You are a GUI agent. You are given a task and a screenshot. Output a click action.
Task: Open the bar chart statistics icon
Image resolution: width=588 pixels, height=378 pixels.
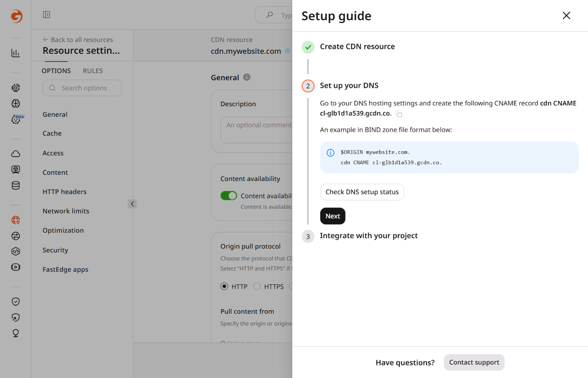coord(16,53)
